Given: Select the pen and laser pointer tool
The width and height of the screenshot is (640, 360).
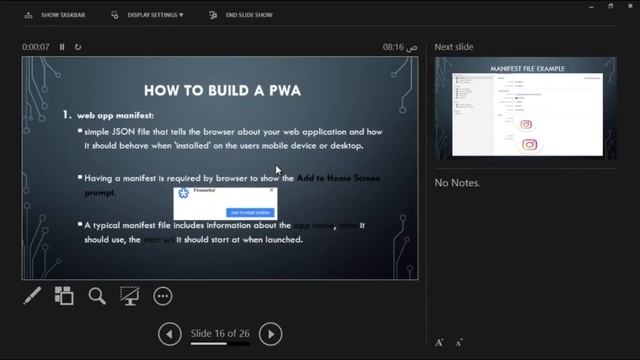Looking at the screenshot, I should tap(32, 296).
